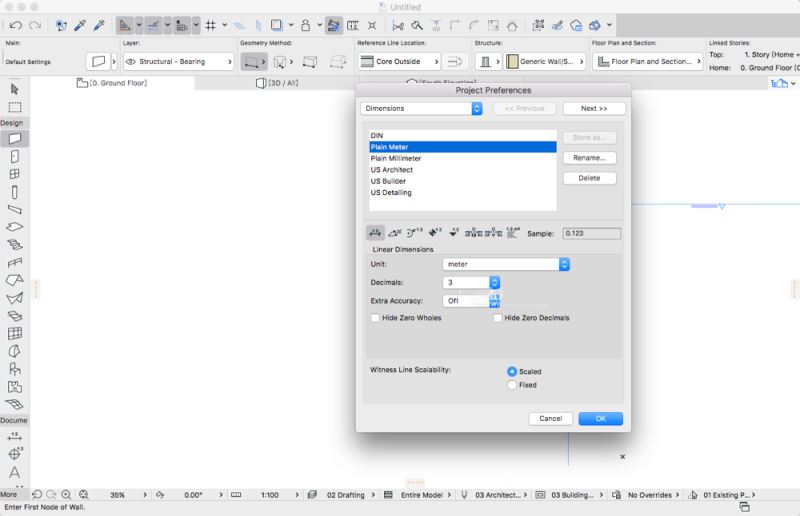800x516 pixels.
Task: Select US Architect in the standards list
Action: [390, 170]
